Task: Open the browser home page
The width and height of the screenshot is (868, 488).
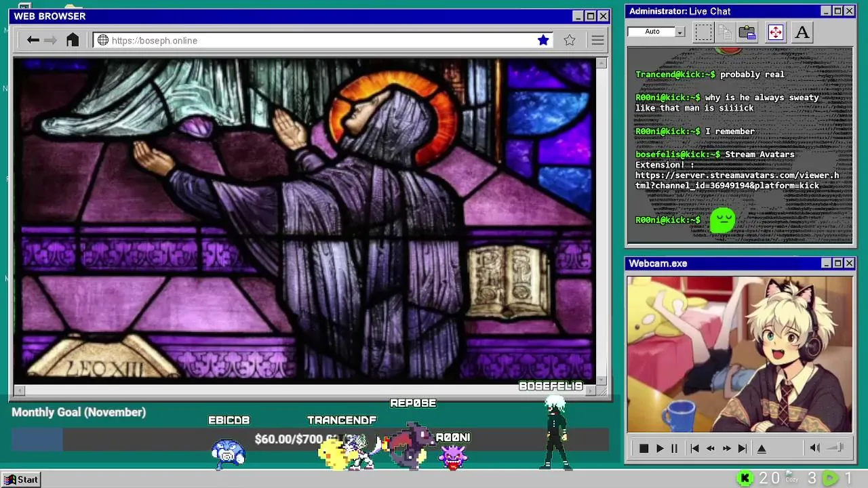Action: click(x=73, y=40)
